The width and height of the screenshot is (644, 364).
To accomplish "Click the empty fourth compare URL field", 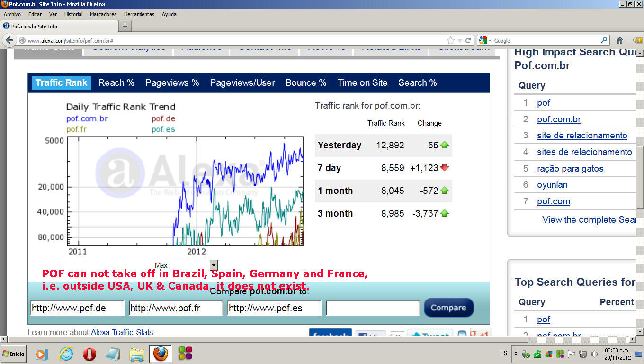I will tap(373, 308).
